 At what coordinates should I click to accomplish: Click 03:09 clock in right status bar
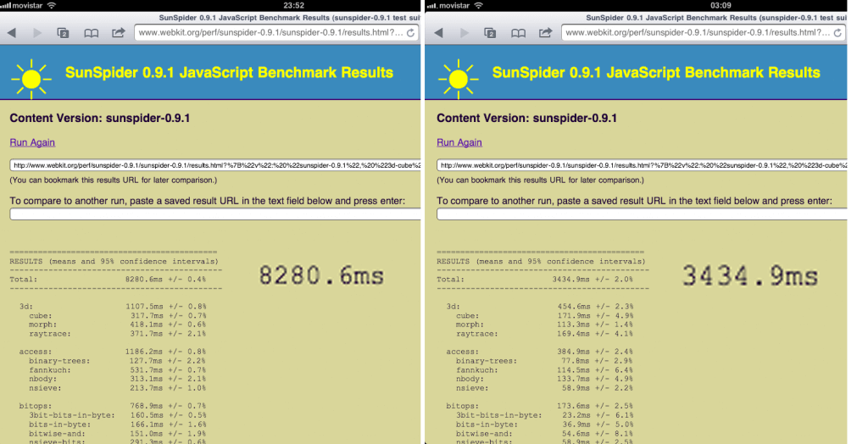[721, 6]
